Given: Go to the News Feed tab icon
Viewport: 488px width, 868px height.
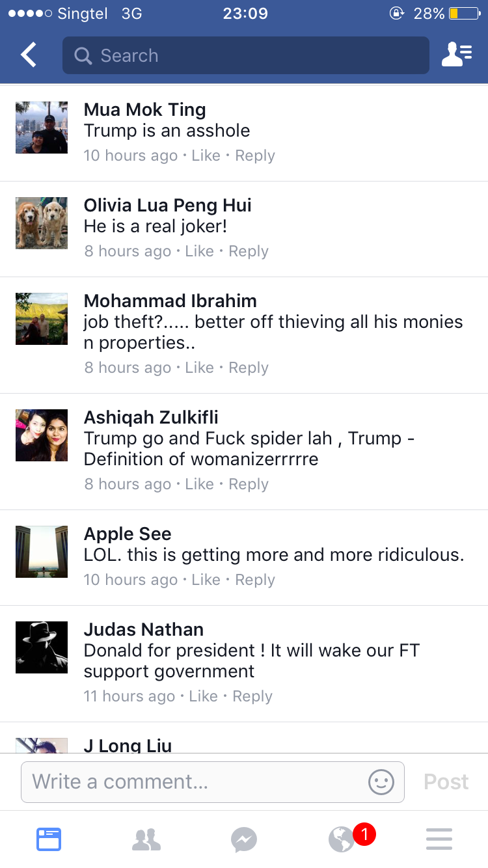Looking at the screenshot, I should (x=49, y=839).
